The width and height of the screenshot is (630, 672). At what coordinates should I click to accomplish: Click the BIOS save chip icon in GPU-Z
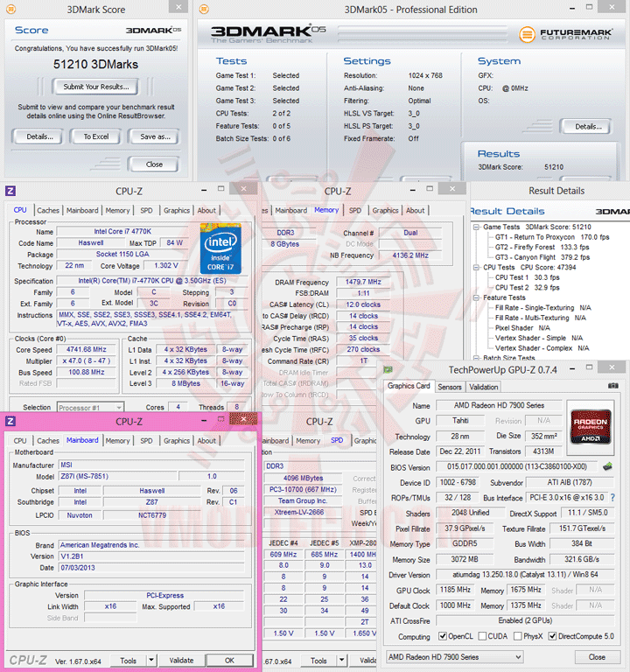tap(607, 466)
